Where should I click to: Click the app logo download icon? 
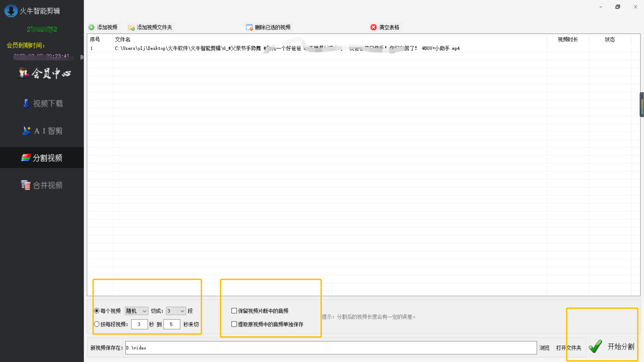(11, 11)
